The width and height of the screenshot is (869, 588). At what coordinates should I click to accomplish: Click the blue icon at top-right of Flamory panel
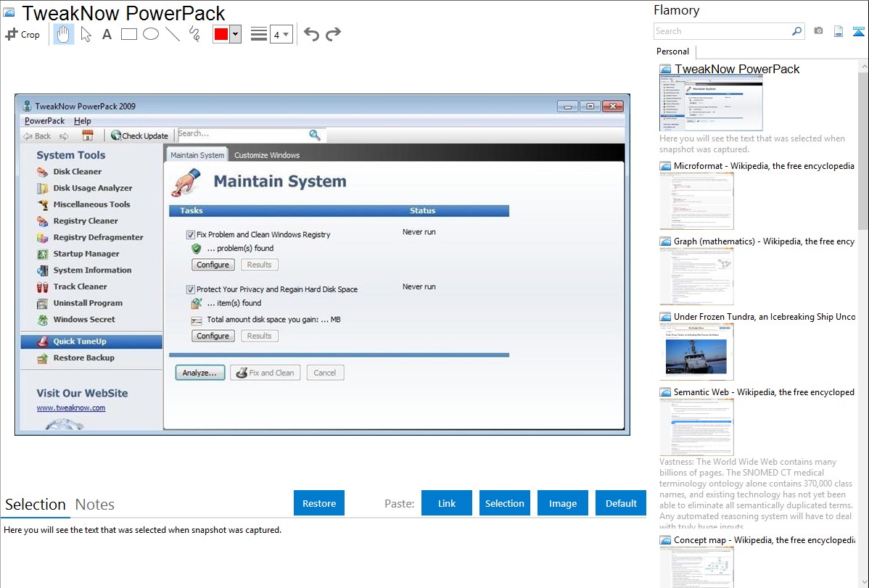[858, 31]
